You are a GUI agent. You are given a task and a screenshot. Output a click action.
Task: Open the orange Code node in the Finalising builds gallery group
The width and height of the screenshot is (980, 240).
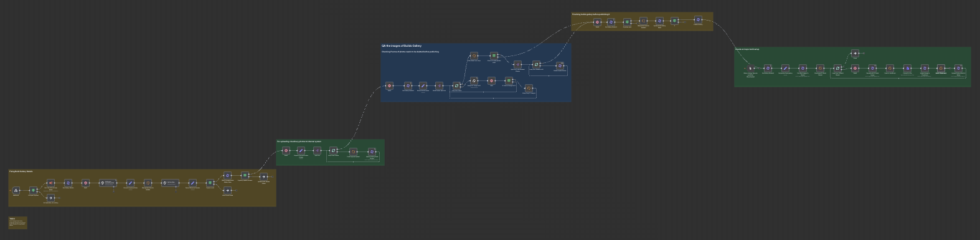click(643, 21)
